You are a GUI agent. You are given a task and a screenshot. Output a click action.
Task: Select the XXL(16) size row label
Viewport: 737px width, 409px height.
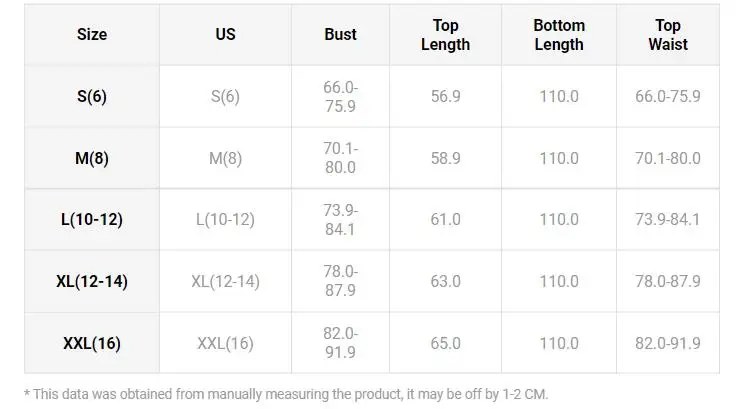tap(92, 343)
